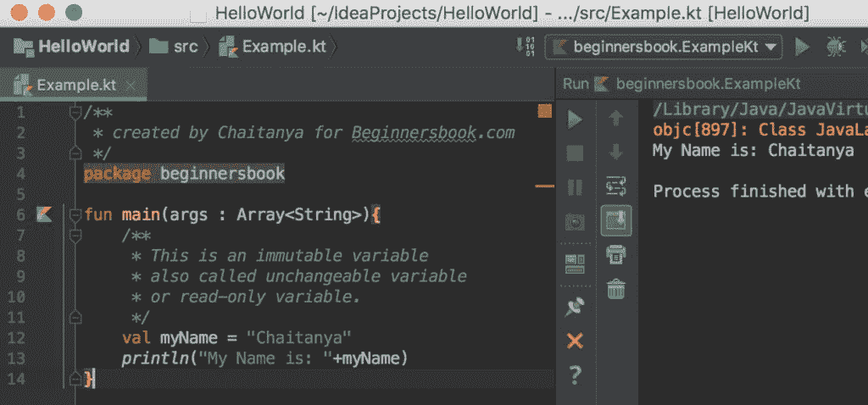Click the 'Run' label of the Run tool window
The width and height of the screenshot is (868, 405).
click(576, 84)
